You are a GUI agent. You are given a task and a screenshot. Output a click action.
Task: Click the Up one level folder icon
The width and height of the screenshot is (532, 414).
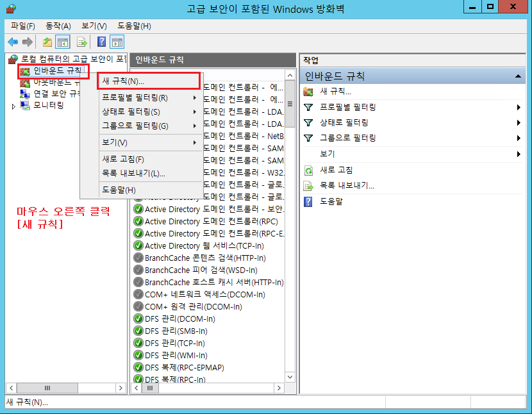[47, 42]
